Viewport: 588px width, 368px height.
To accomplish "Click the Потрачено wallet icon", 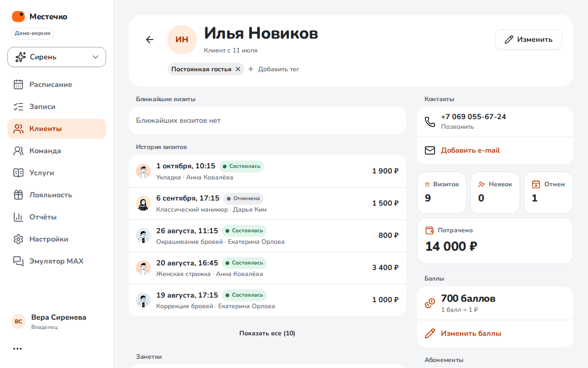I will [x=430, y=230].
